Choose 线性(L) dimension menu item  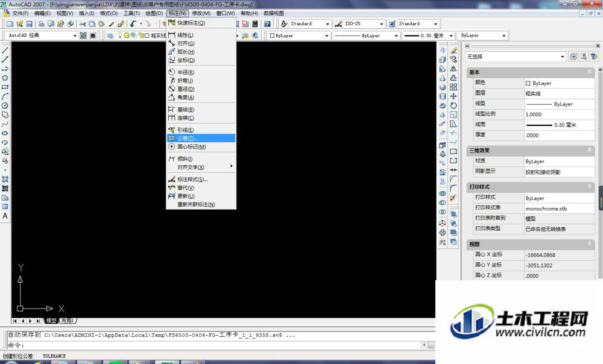tap(201, 35)
